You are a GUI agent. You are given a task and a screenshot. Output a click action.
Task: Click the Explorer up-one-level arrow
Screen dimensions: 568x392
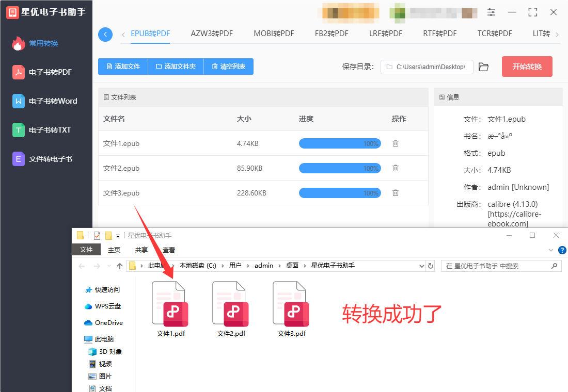120,266
